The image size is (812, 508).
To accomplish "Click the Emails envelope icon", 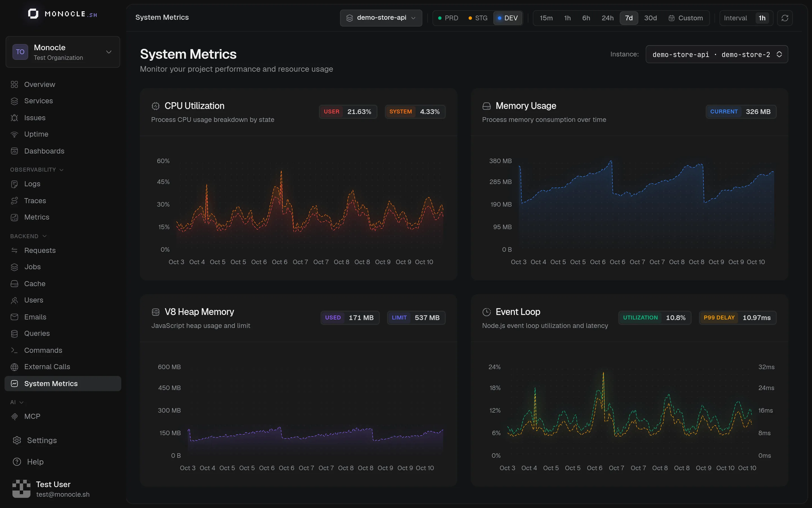I will coord(14,317).
